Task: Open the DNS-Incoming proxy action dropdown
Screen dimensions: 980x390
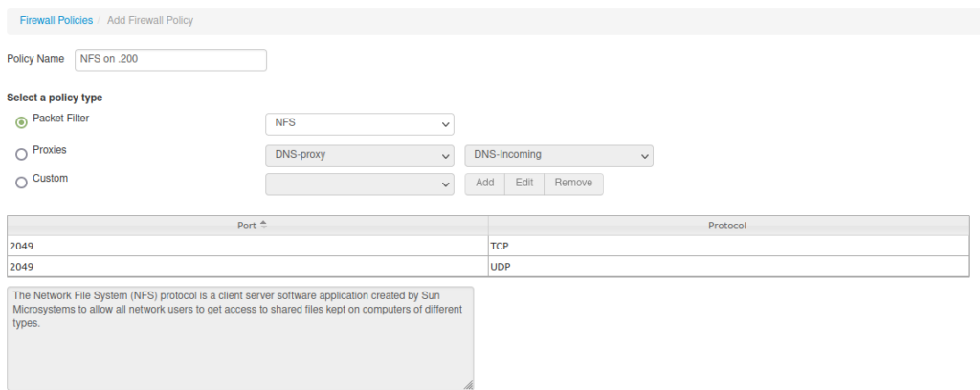Action: tap(559, 156)
